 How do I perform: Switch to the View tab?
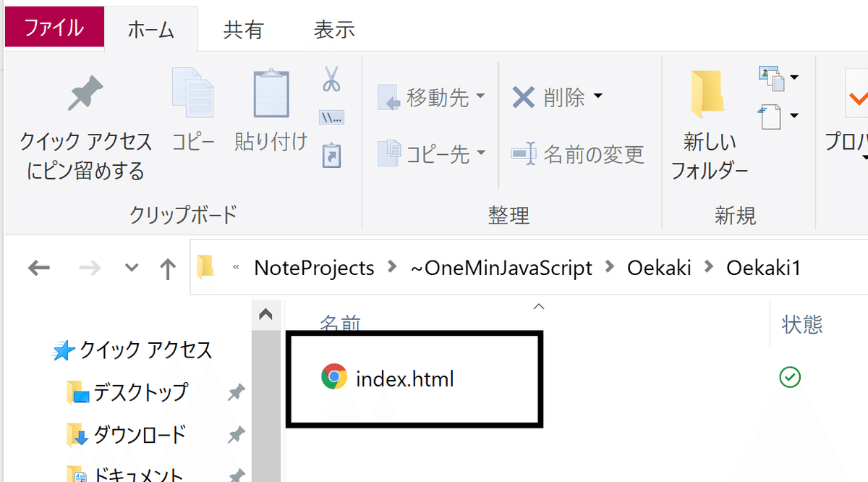334,29
